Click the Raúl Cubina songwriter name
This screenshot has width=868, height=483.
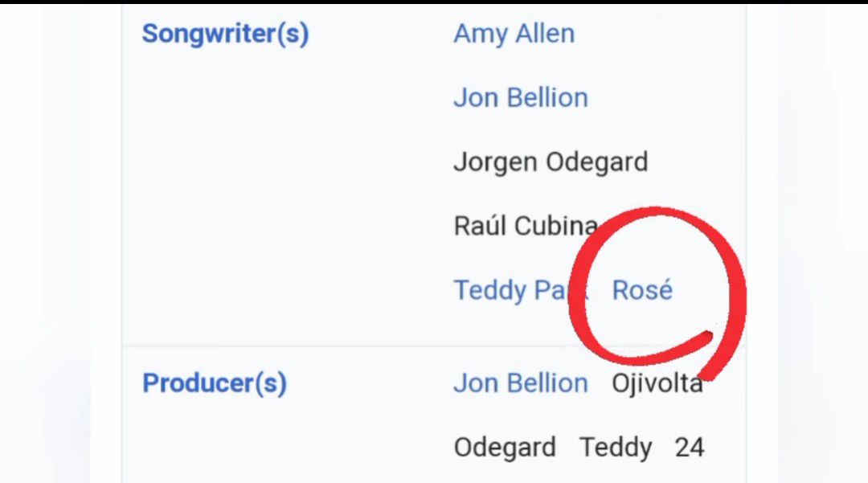click(525, 226)
